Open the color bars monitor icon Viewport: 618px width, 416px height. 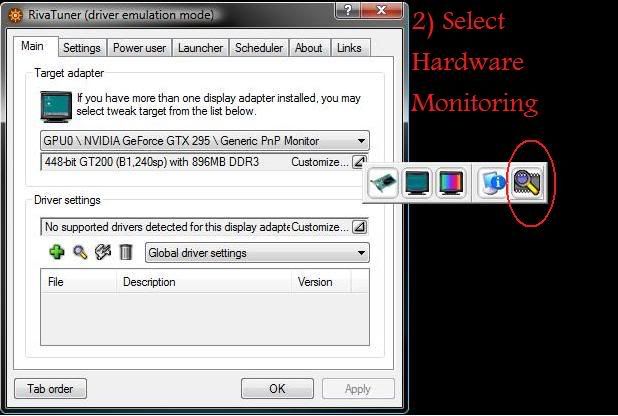click(x=451, y=183)
